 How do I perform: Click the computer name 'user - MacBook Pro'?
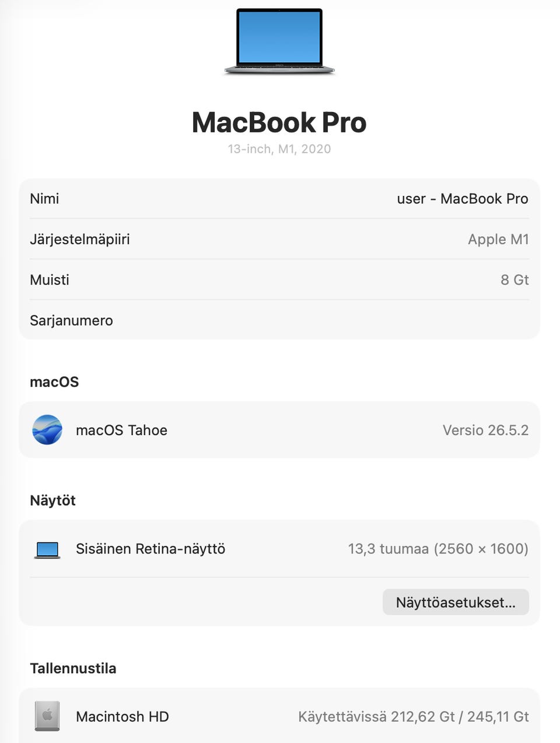coord(463,199)
